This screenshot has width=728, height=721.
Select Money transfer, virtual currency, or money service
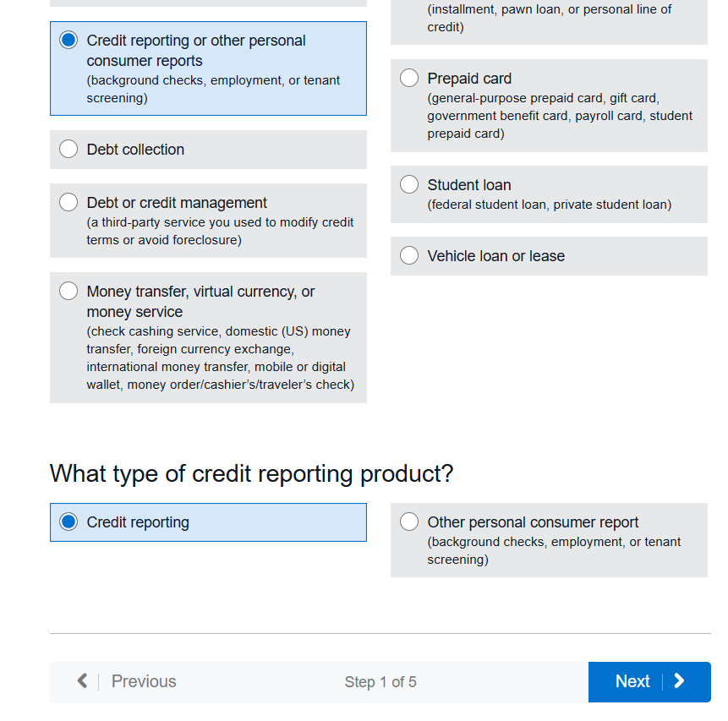(68, 291)
